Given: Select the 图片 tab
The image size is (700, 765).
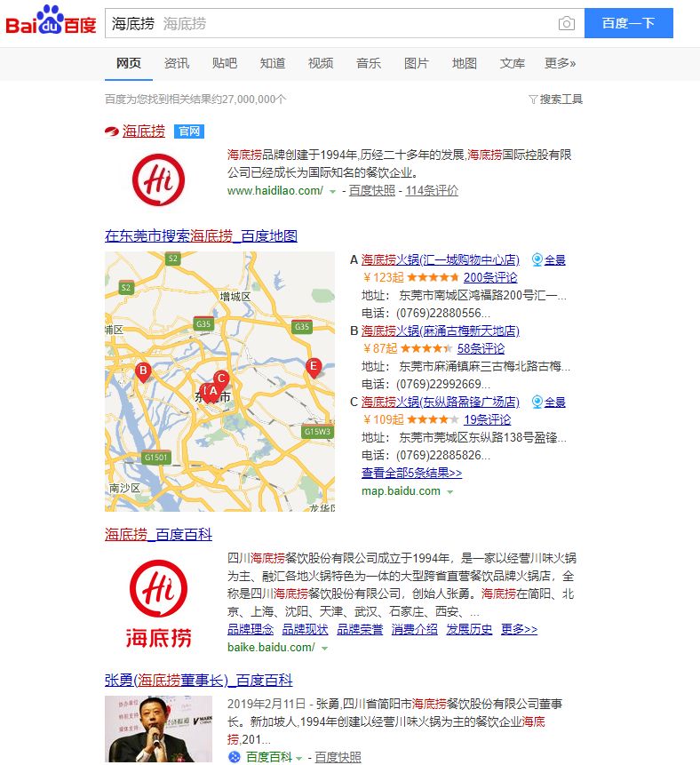Looking at the screenshot, I should [416, 63].
